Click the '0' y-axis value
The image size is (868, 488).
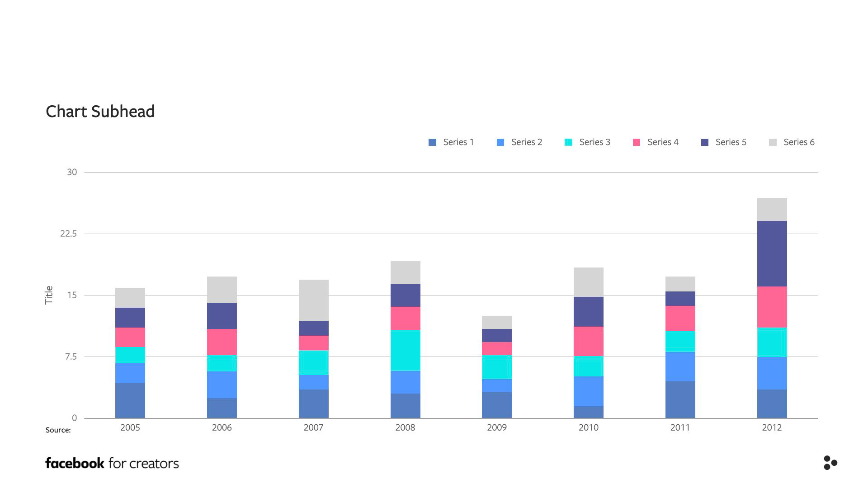tap(75, 418)
